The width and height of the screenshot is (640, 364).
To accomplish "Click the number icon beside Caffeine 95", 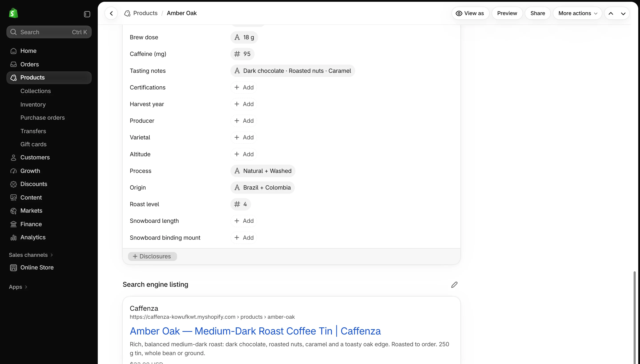I will (237, 54).
